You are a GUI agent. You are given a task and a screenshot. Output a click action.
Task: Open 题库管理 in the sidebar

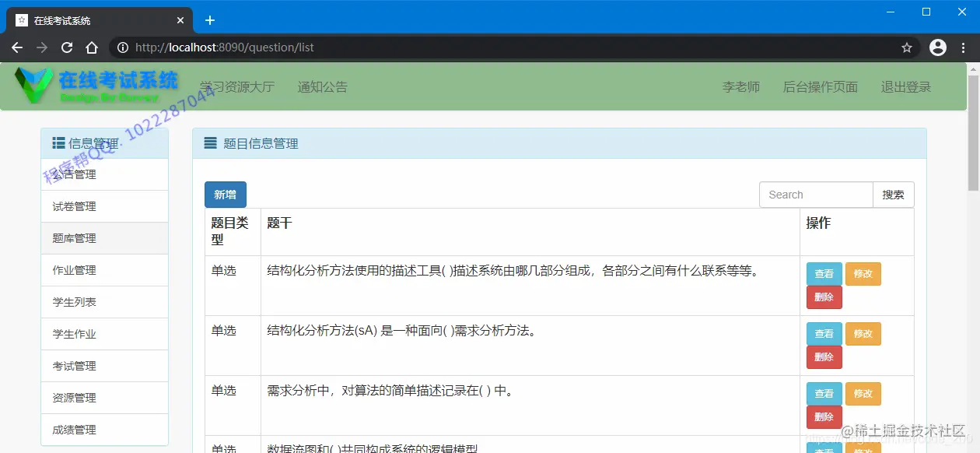click(x=74, y=238)
